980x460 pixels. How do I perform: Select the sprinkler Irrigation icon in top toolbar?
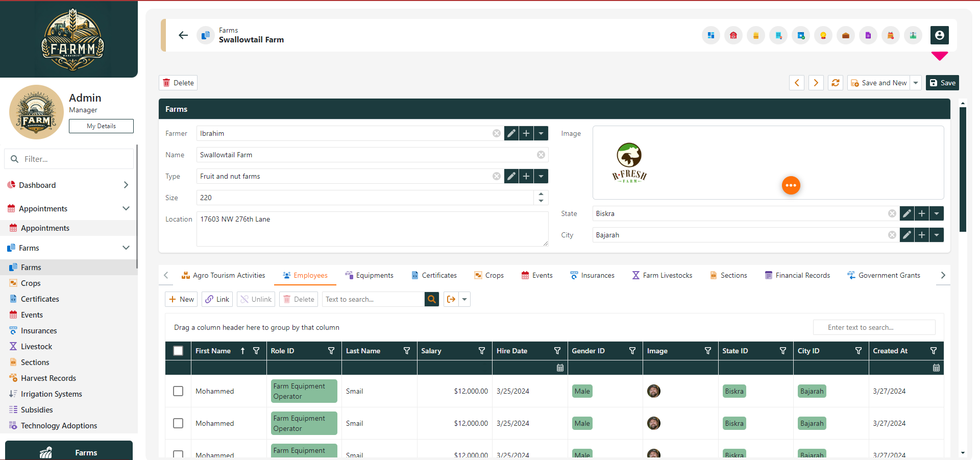point(913,35)
